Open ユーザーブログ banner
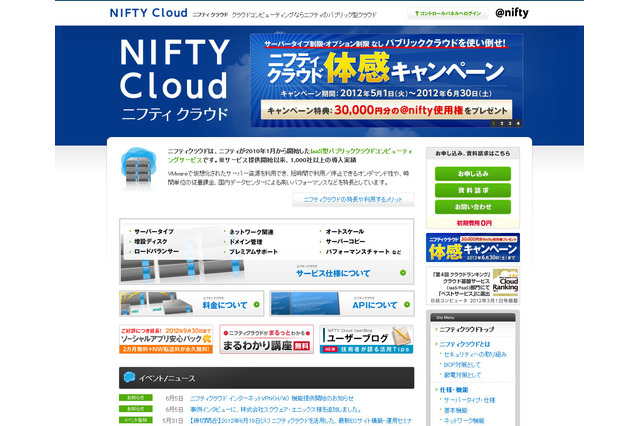640x426 pixels. [367, 339]
